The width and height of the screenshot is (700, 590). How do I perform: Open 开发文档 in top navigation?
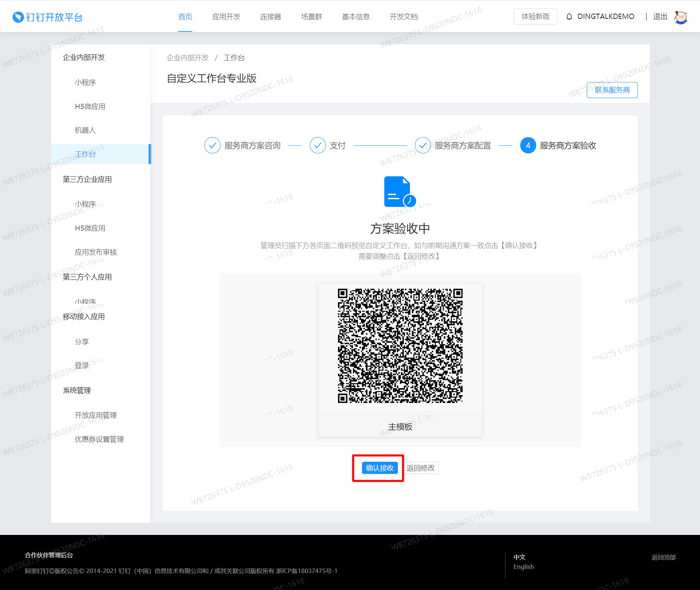click(x=404, y=17)
